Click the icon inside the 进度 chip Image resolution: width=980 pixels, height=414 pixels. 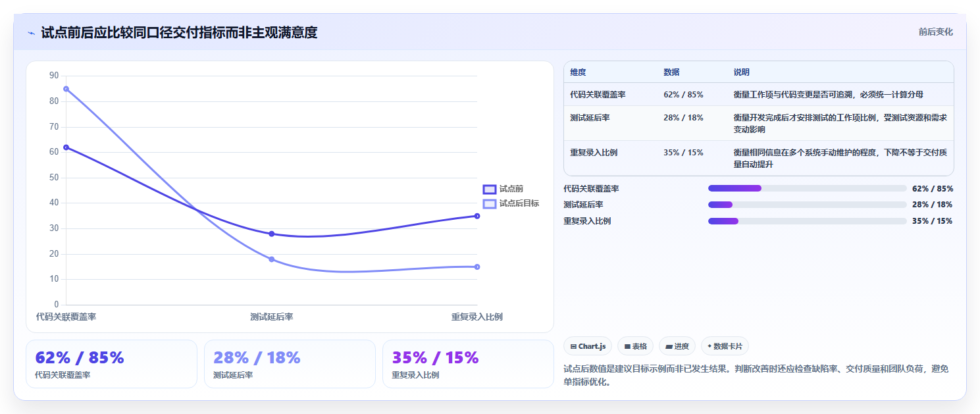point(669,346)
